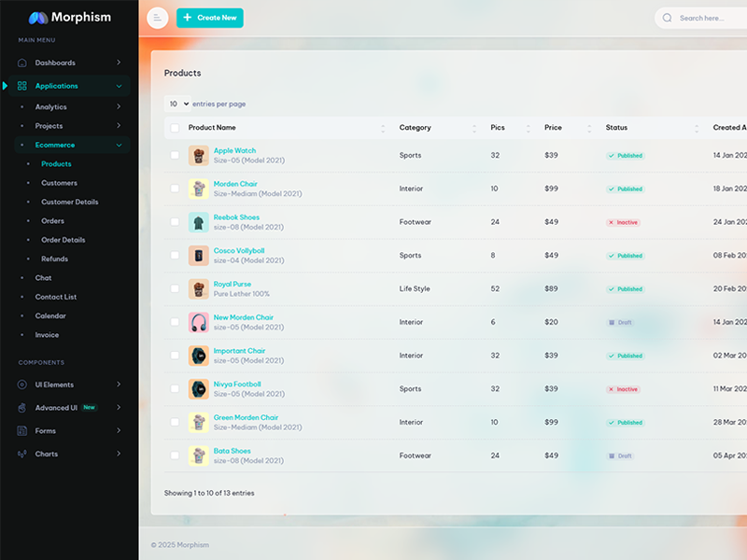Click the Charts sidebar icon

22,455
